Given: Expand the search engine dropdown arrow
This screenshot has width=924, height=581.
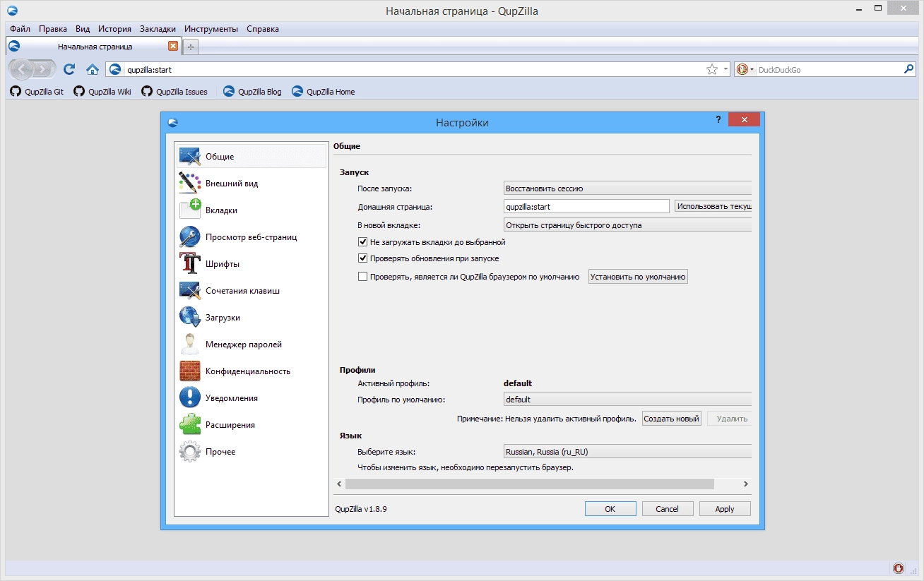Looking at the screenshot, I should click(752, 70).
